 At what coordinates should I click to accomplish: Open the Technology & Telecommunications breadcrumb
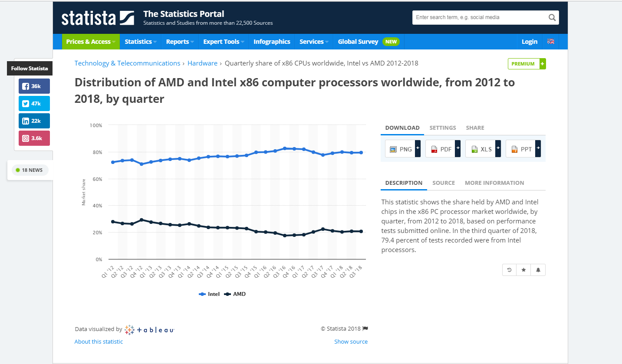tap(127, 63)
